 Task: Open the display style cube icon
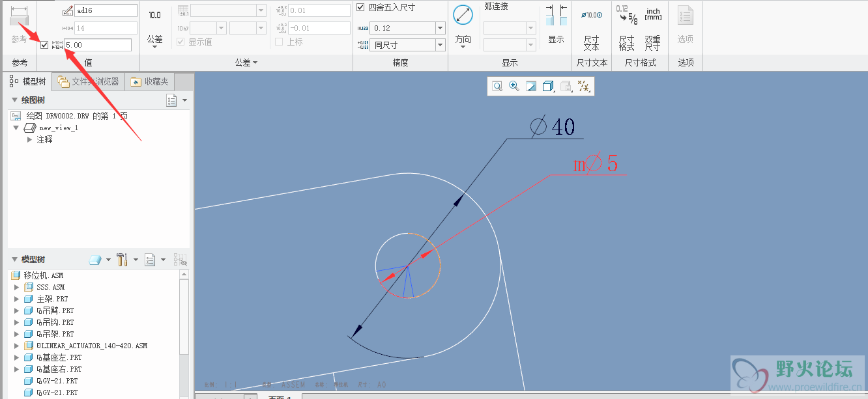point(549,86)
